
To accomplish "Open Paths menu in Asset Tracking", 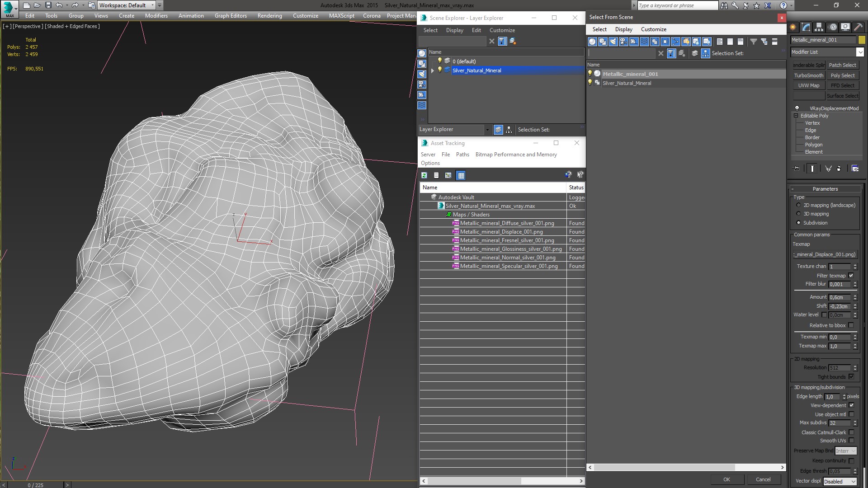I will point(462,155).
